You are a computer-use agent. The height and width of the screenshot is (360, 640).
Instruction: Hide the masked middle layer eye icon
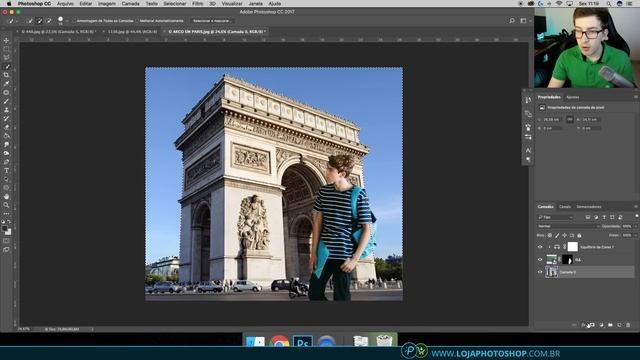pyautogui.click(x=540, y=260)
